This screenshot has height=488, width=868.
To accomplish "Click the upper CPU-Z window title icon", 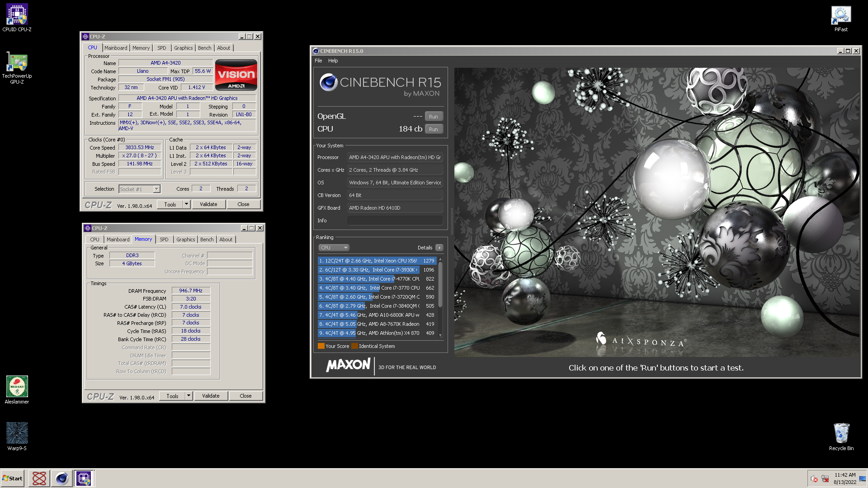I will [x=85, y=37].
